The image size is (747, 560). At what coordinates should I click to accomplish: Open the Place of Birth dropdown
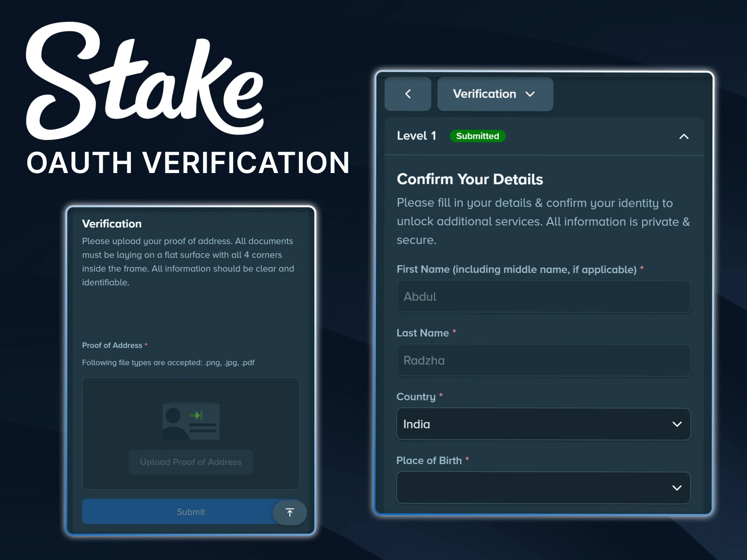[544, 488]
